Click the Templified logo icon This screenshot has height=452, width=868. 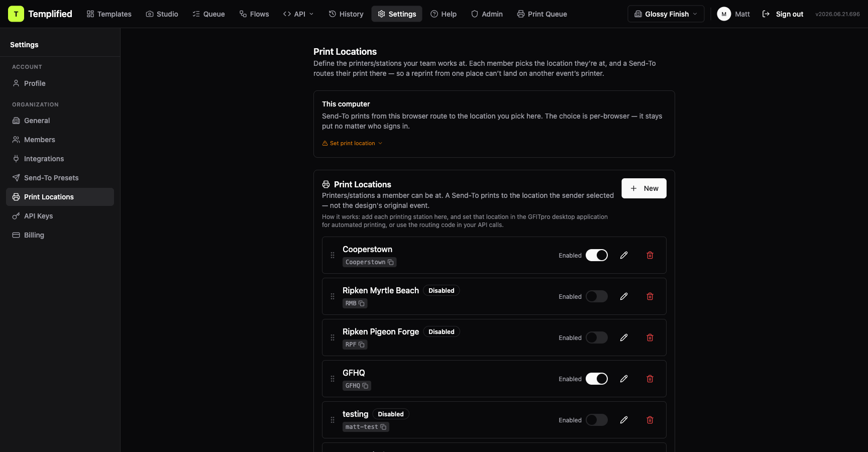(x=16, y=14)
